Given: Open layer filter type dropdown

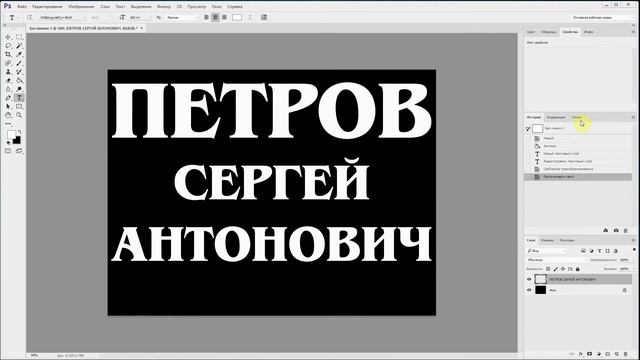Looking at the screenshot, I should (x=546, y=251).
